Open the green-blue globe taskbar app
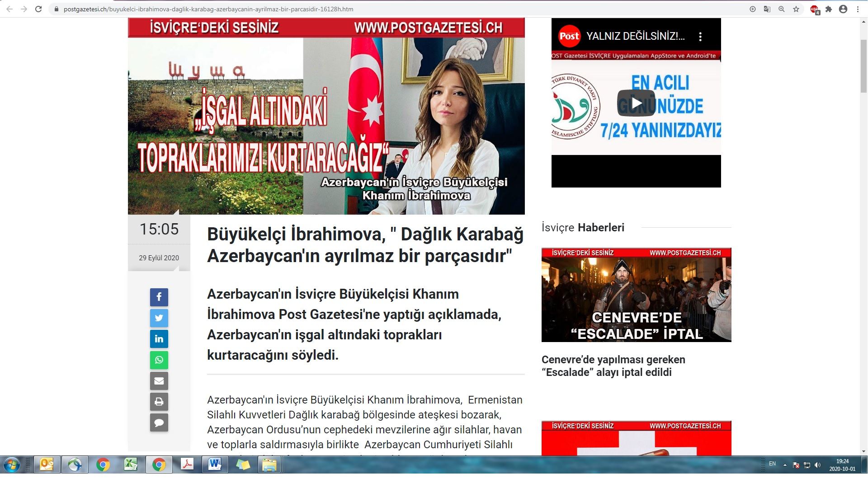 [75, 465]
